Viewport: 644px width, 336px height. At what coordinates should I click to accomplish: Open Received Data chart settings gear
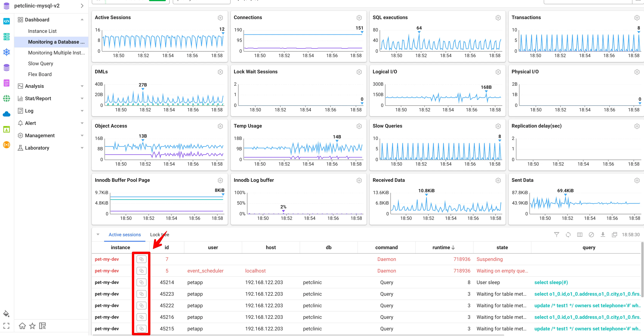coord(498,181)
